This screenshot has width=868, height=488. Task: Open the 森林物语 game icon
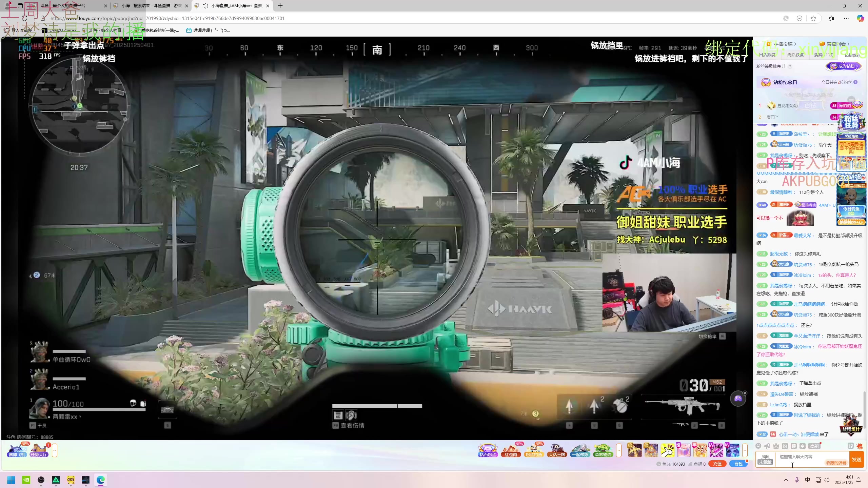click(x=603, y=450)
